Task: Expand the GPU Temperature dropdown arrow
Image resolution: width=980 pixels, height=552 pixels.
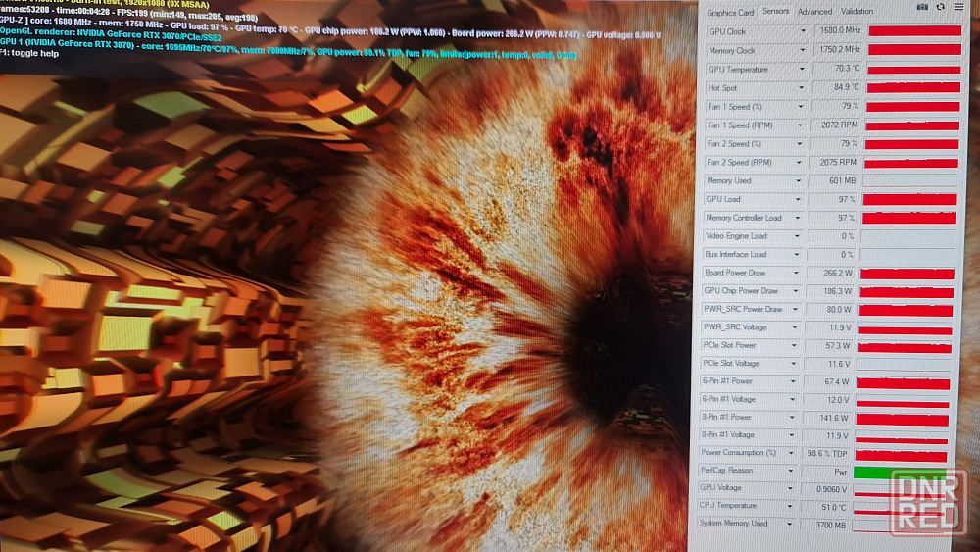Action: click(x=802, y=70)
